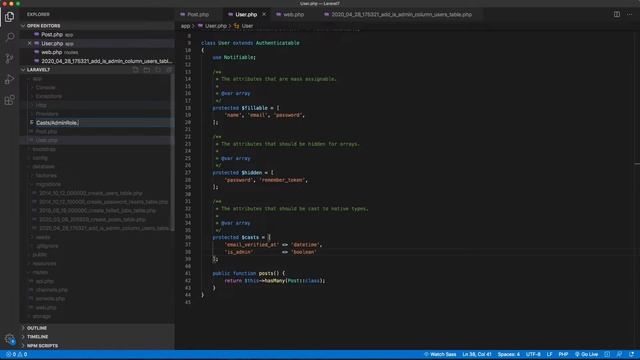The height and width of the screenshot is (360, 640).
Task: Open notifications bell in status bar
Action: tap(631, 354)
